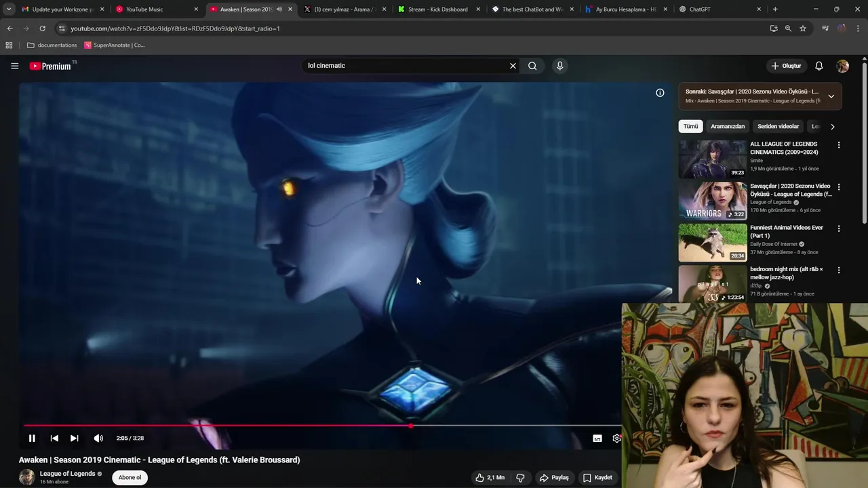Open the tab search dropdown arrow
The height and width of the screenshot is (488, 868).
[x=8, y=9]
